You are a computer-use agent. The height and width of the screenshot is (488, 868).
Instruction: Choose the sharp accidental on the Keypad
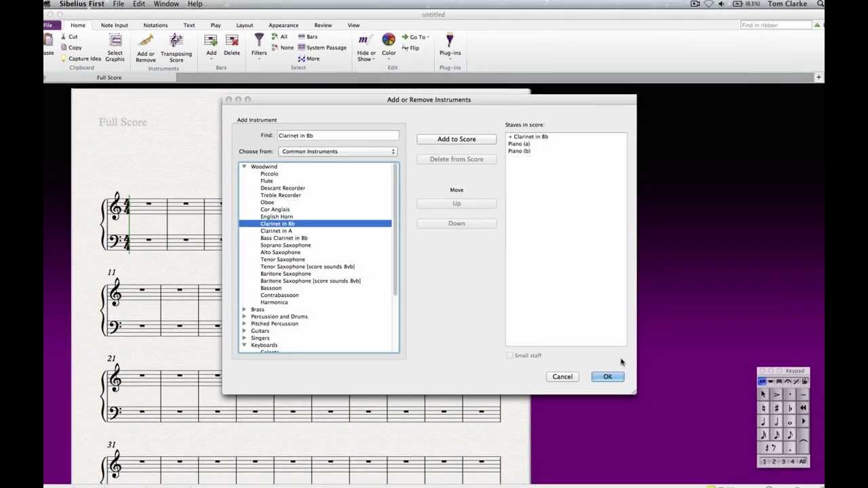tap(776, 408)
